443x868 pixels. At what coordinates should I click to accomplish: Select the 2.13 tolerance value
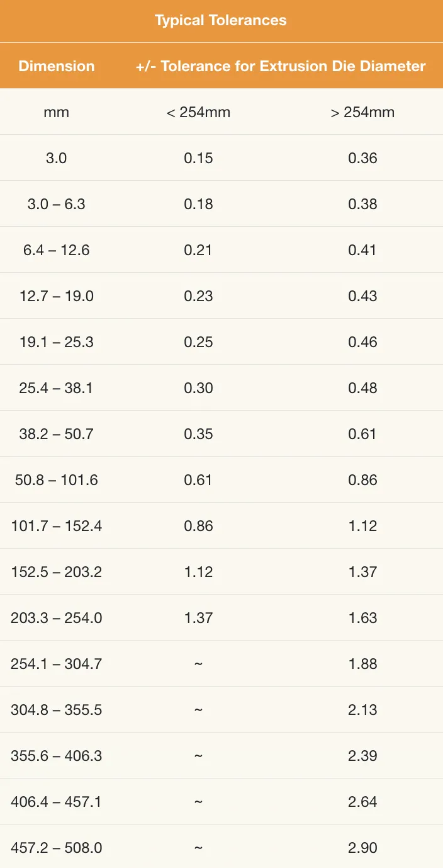(x=362, y=710)
